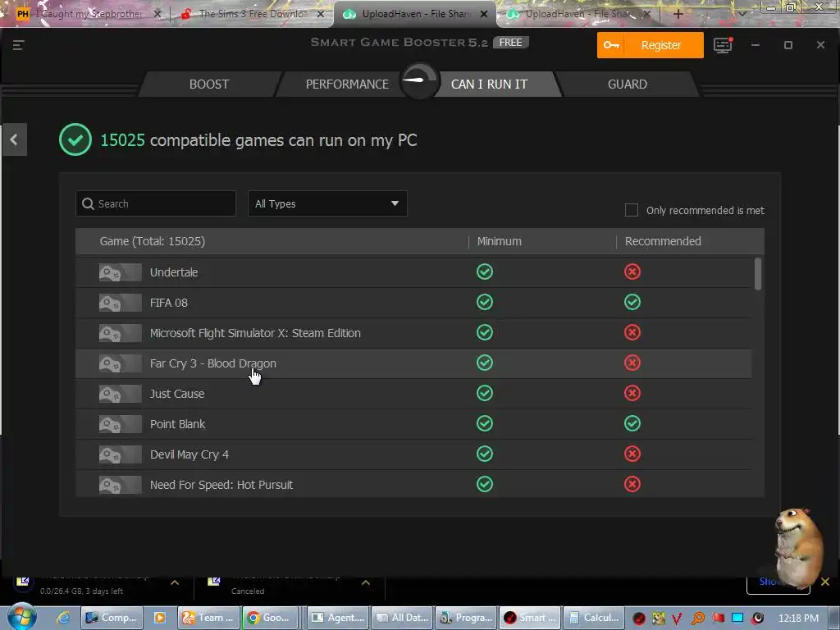Expand the first download item chevron

[x=175, y=582]
